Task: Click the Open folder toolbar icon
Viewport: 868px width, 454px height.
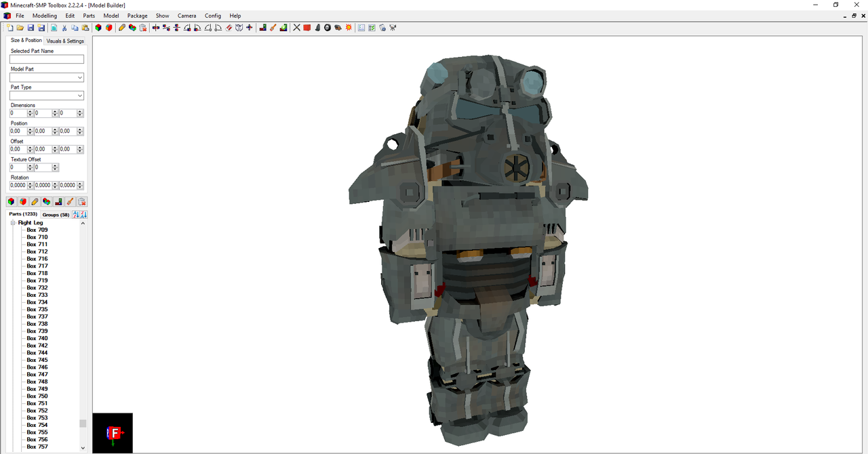Action: (20, 28)
